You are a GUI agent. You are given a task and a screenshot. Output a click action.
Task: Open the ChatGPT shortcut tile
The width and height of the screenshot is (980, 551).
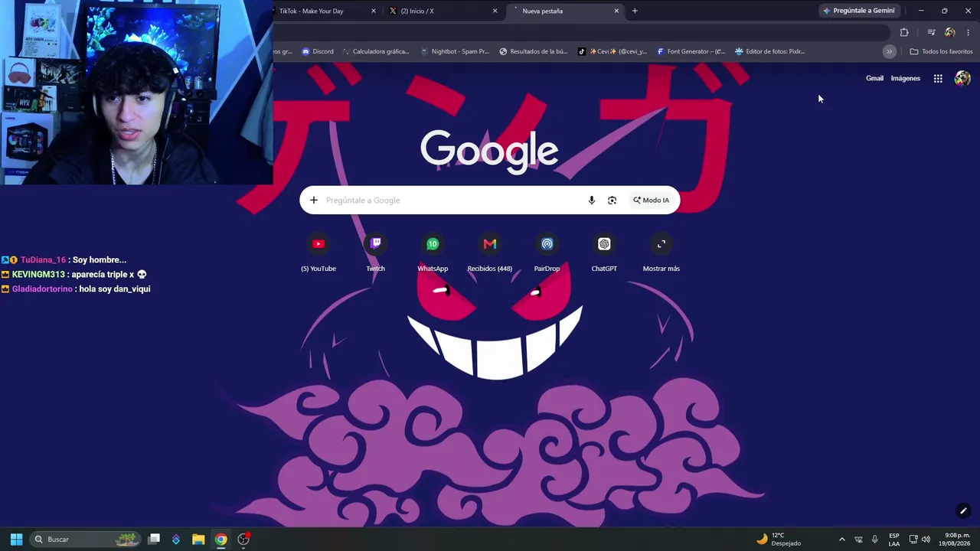604,253
